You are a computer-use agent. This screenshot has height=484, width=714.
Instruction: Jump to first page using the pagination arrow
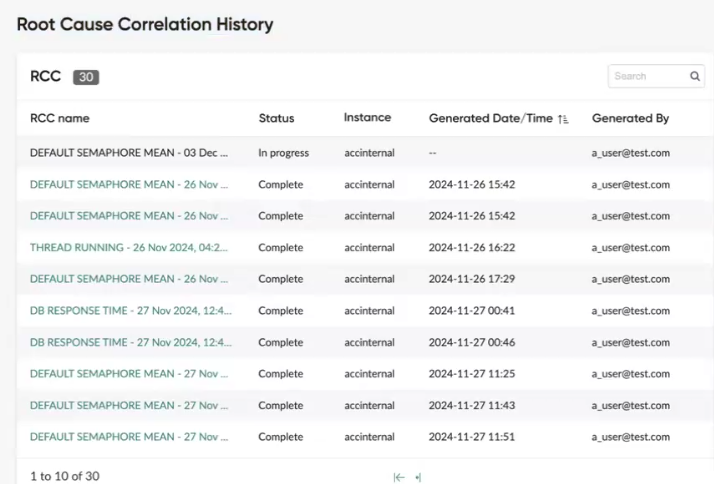pyautogui.click(x=399, y=477)
